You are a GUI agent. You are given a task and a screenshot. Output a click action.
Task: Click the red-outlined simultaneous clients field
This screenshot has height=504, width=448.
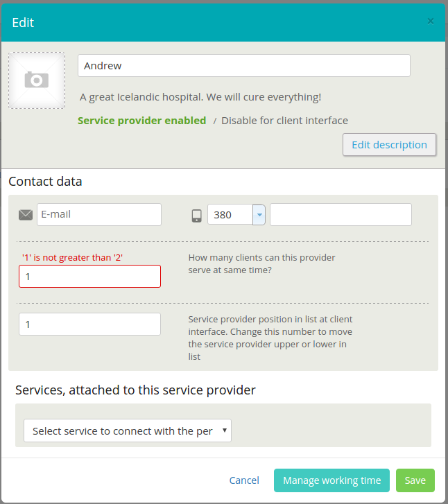pyautogui.click(x=89, y=276)
